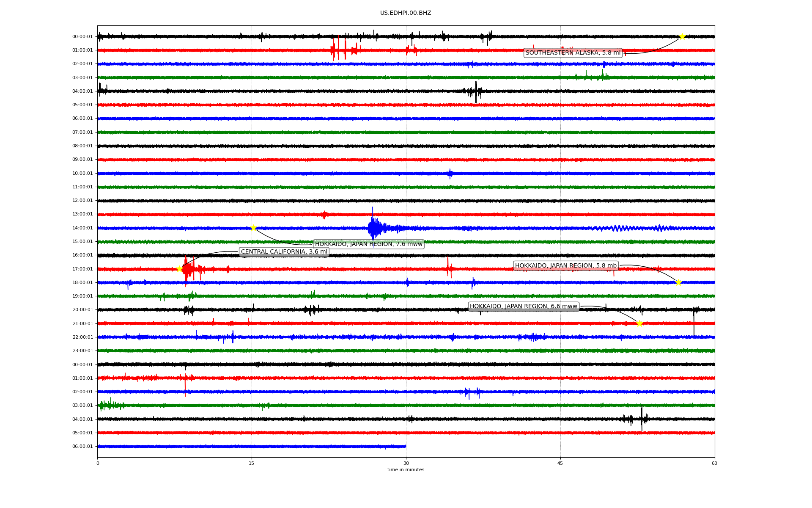Click the 12:00:01 time label on left axis
The width and height of the screenshot is (812, 508).
click(82, 201)
